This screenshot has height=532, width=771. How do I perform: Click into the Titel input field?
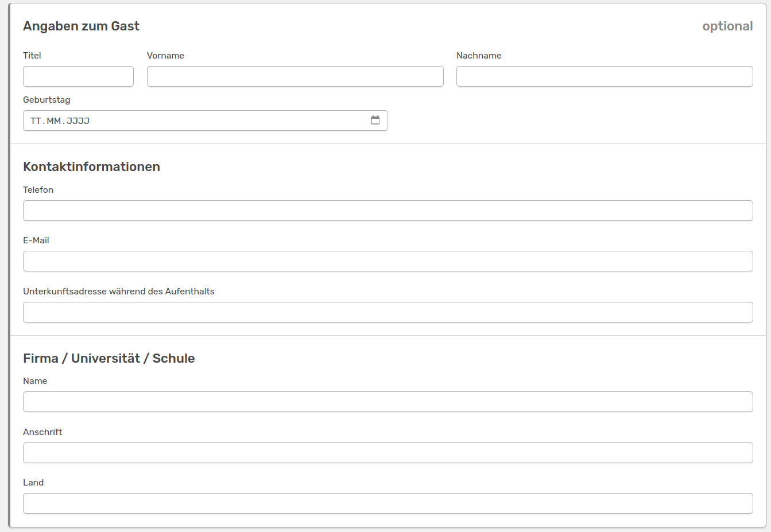click(x=78, y=76)
